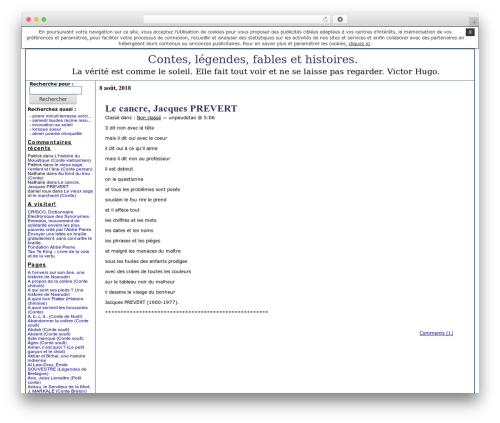Visit 'CRISCO, Dictionnaire Electronique des Synonymes'
Screen dimensions: 500x423
pos(59,214)
